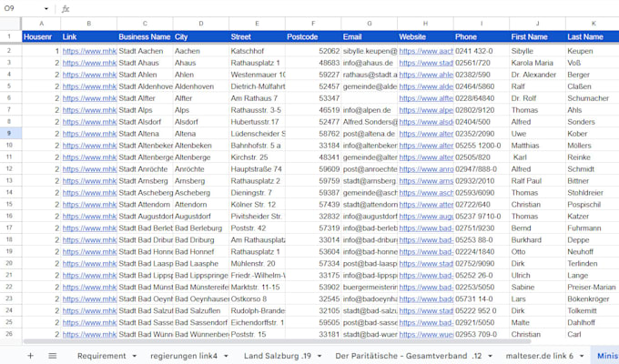Open Land Salzburg .19 tab dropdown arrow
The image size is (619, 364).
point(319,356)
